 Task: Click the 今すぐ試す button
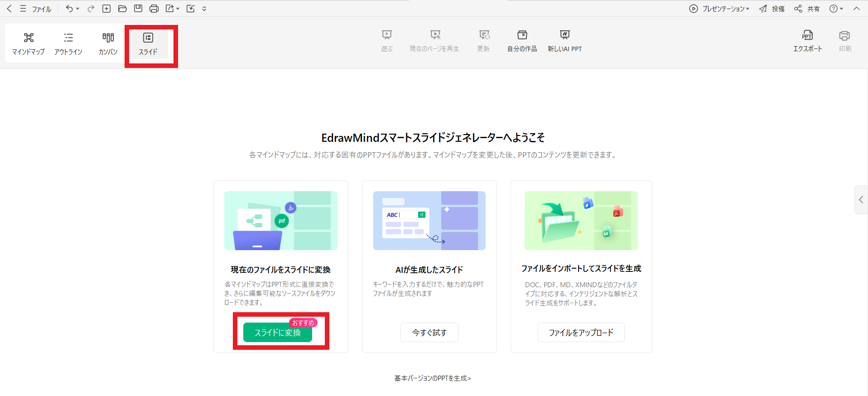click(x=429, y=333)
